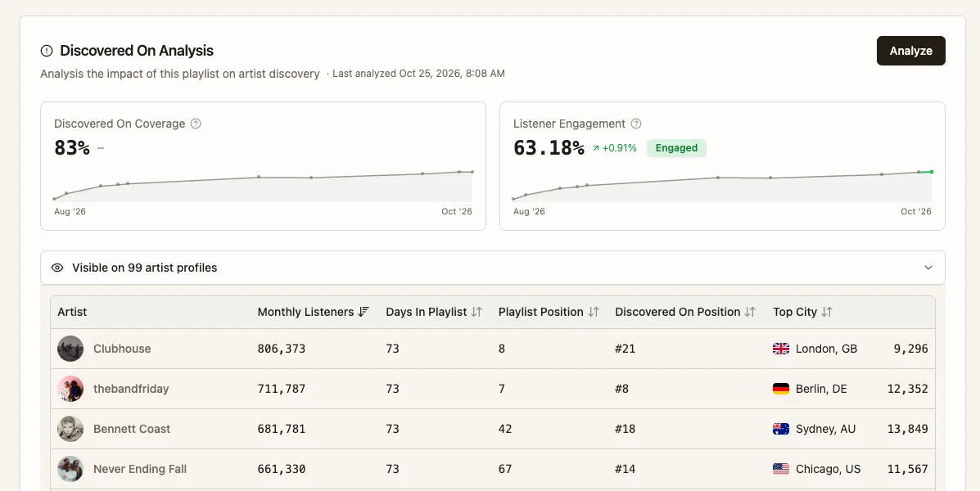Click the Analyze button
The image size is (980, 491).
[910, 51]
